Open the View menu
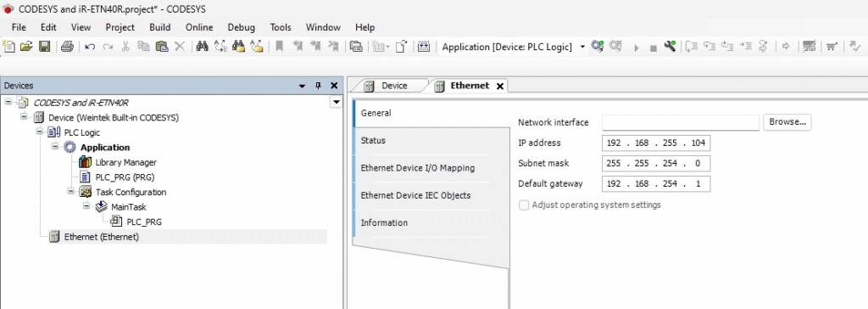The height and width of the screenshot is (309, 868). click(x=81, y=27)
